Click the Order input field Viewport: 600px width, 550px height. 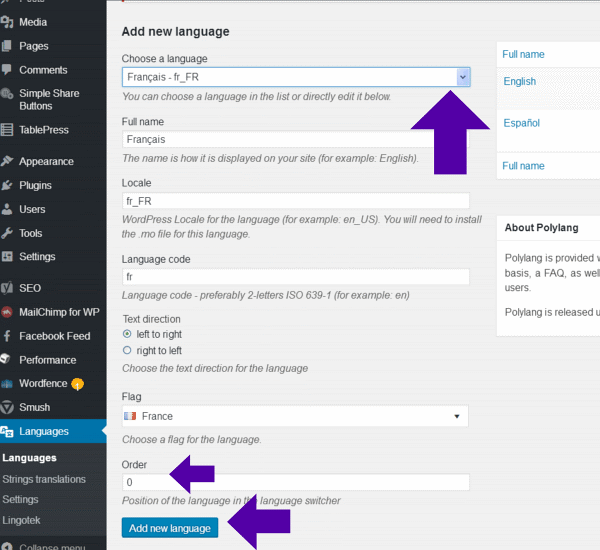point(295,483)
